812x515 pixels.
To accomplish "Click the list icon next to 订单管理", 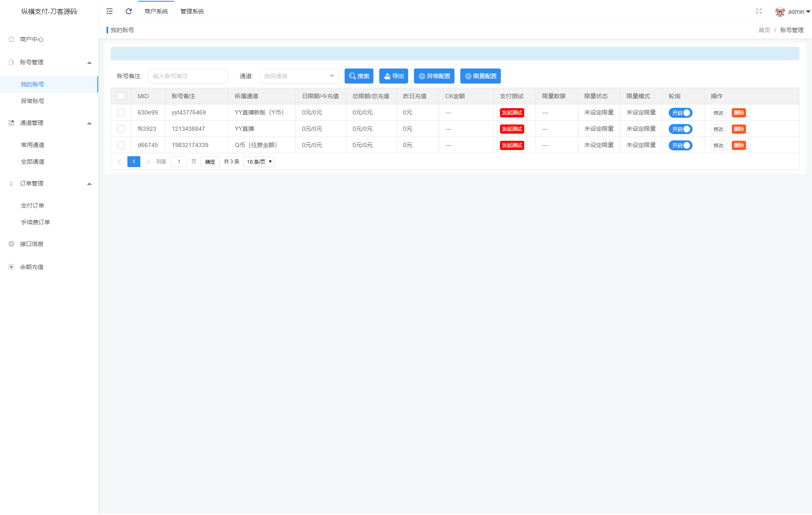I will pyautogui.click(x=11, y=183).
